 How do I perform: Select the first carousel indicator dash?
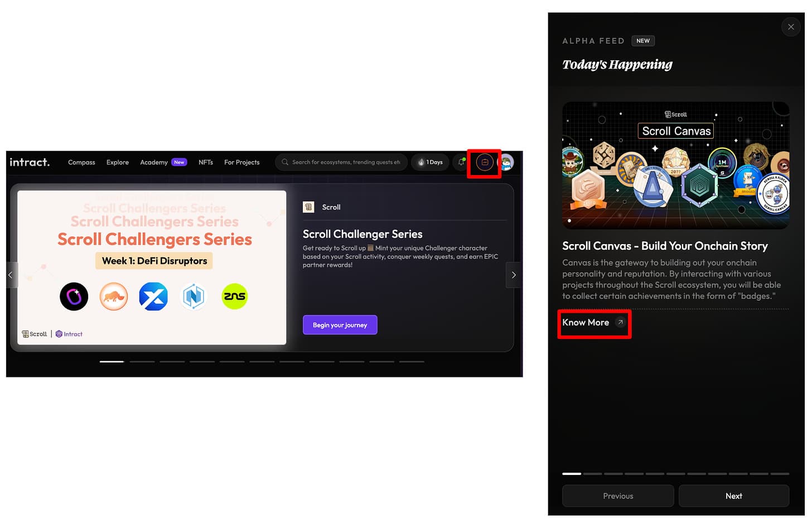pyautogui.click(x=112, y=362)
